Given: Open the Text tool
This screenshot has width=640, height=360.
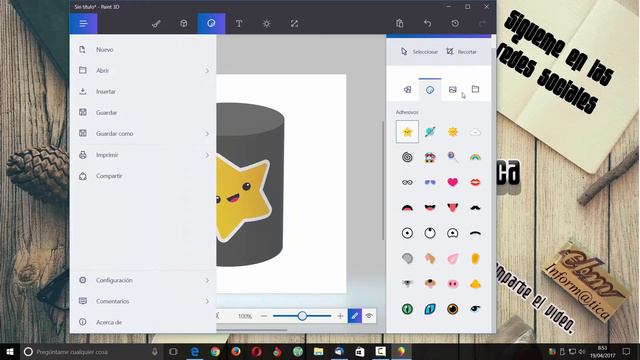Looking at the screenshot, I should click(x=239, y=24).
